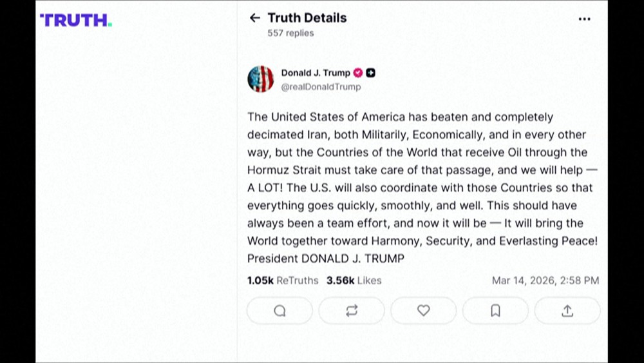Click the 557 replies count

pyautogui.click(x=290, y=33)
